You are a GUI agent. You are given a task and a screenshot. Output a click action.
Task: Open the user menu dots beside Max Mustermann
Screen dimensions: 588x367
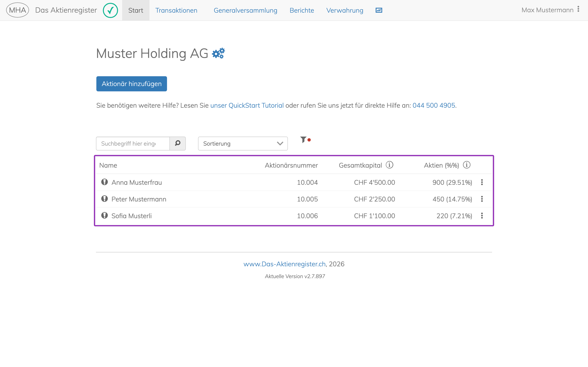point(578,9)
